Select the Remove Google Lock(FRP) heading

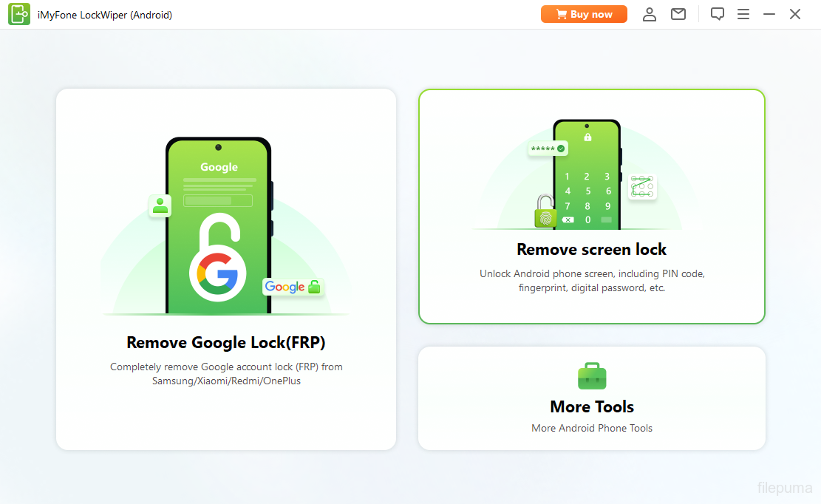226,342
